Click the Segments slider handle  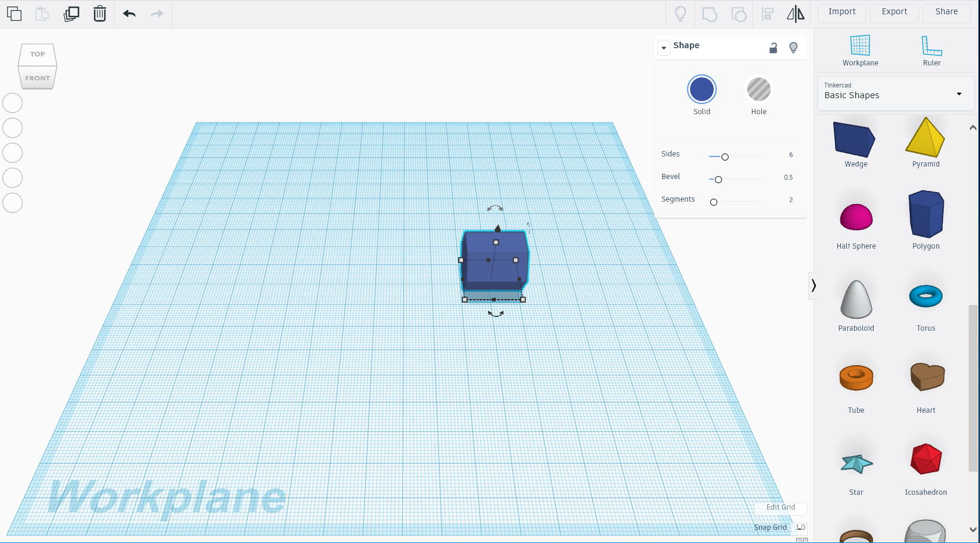[714, 202]
